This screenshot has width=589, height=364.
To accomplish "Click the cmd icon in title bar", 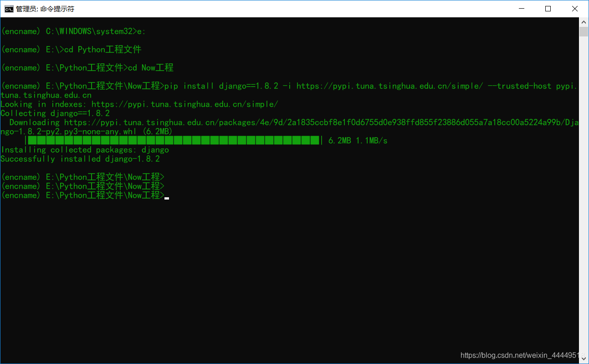I will [9, 9].
